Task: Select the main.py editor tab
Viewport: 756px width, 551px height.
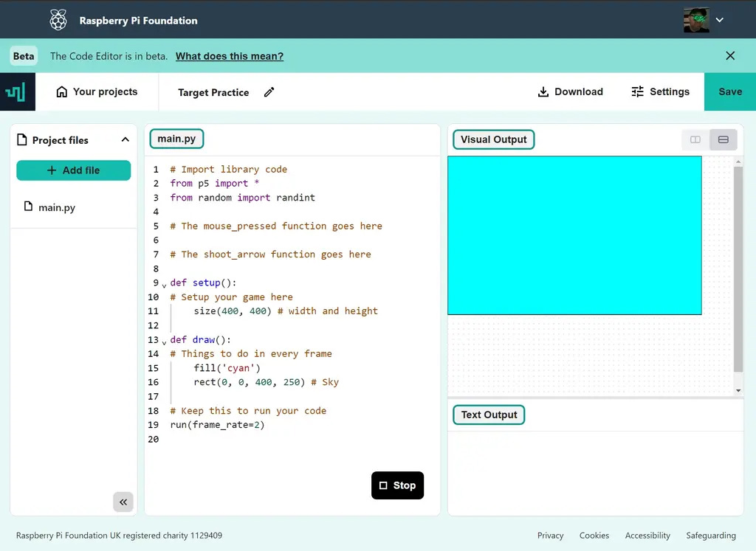Action: point(176,139)
